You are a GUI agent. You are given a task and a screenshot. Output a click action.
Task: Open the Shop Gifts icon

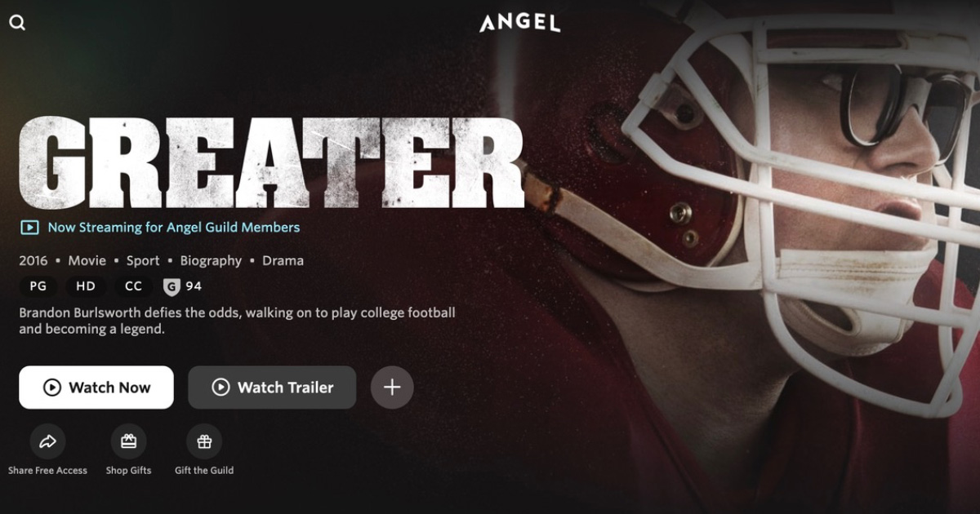pos(128,441)
